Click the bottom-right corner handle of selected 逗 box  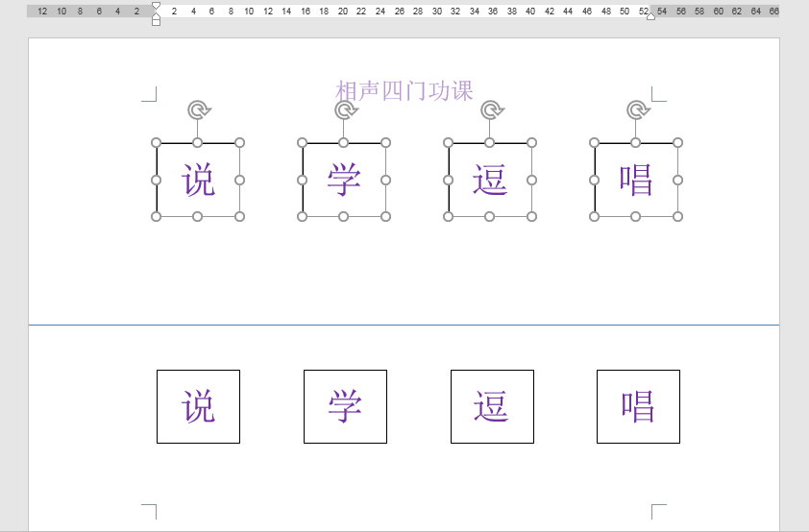pyautogui.click(x=531, y=216)
